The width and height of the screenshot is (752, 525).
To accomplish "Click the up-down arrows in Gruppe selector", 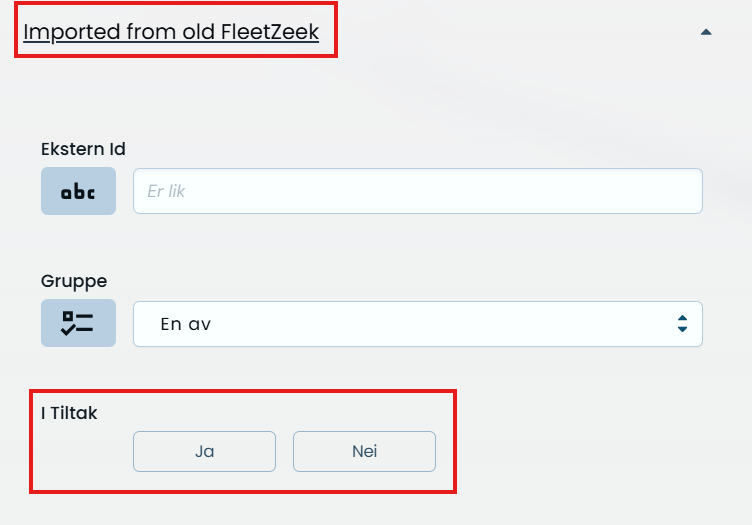I will click(x=682, y=324).
